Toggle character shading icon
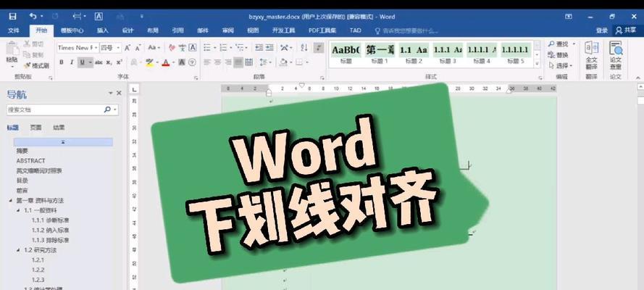This screenshot has width=644, height=290. click(x=182, y=62)
